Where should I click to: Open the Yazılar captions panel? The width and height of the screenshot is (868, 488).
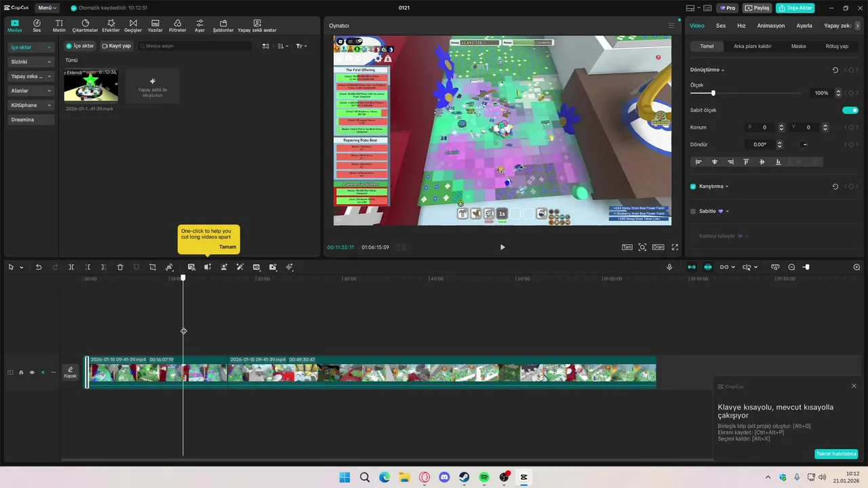point(155,26)
